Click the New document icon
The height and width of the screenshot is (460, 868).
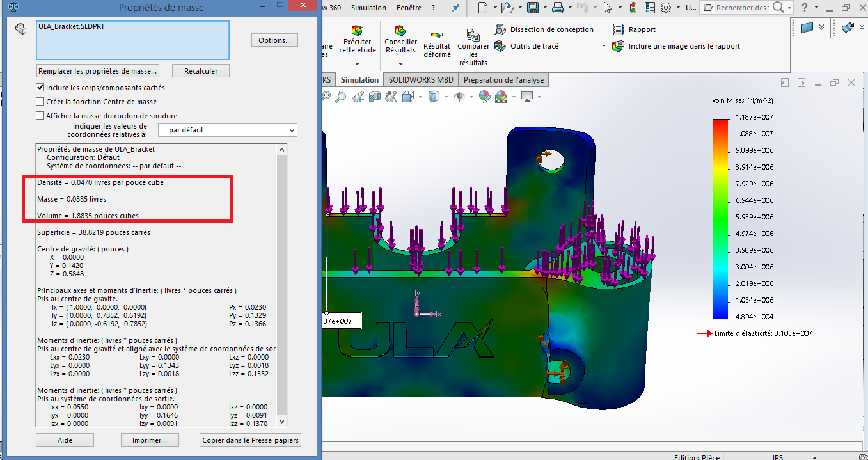tap(484, 8)
